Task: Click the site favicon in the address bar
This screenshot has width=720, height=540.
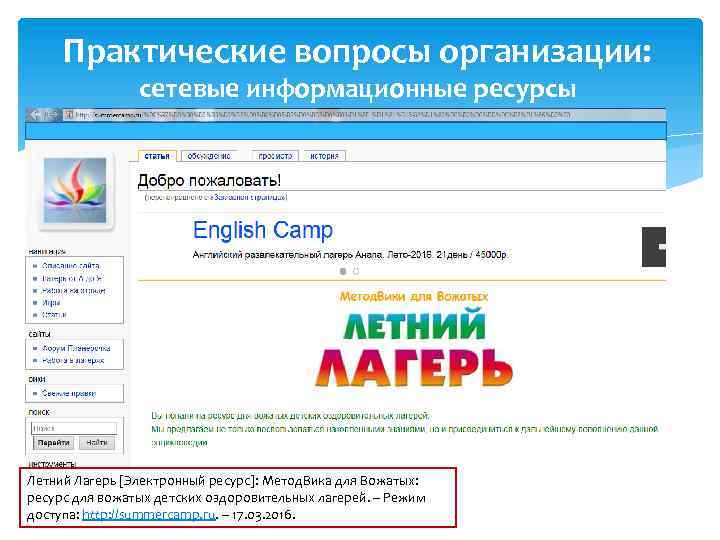Action: [x=69, y=114]
